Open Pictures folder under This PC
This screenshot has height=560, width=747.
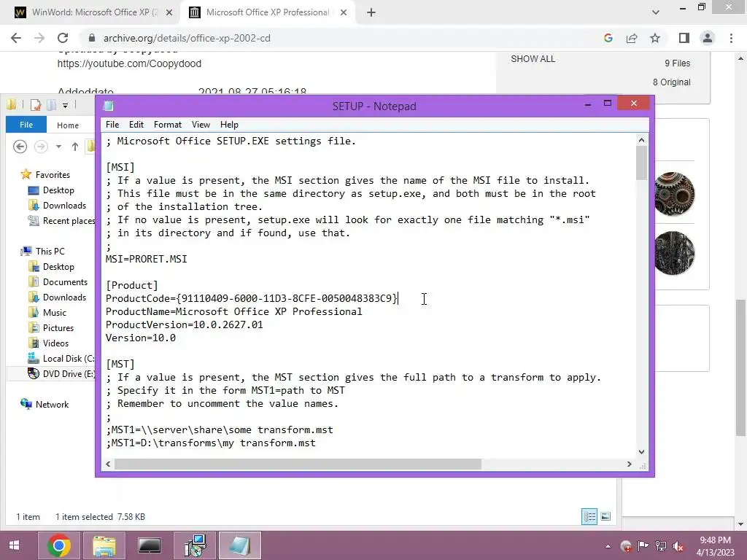[x=58, y=328]
